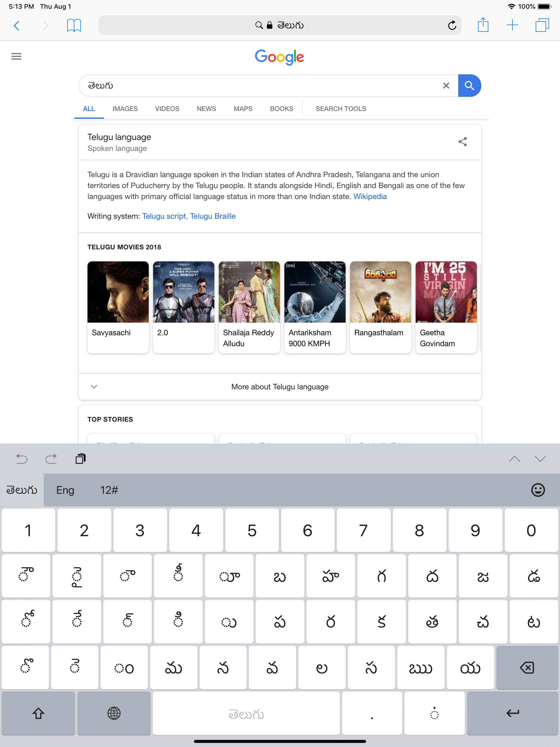Open the 2.0 movie card

(183, 307)
